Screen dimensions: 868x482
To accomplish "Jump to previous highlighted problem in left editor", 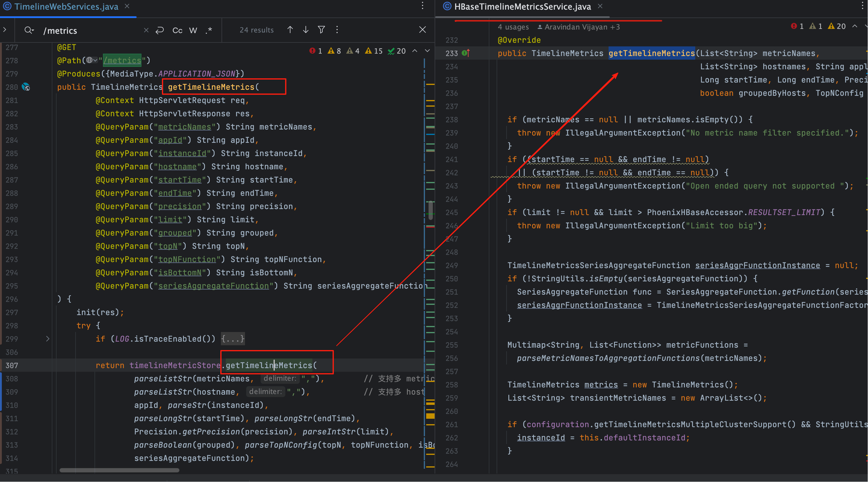I will tap(415, 51).
